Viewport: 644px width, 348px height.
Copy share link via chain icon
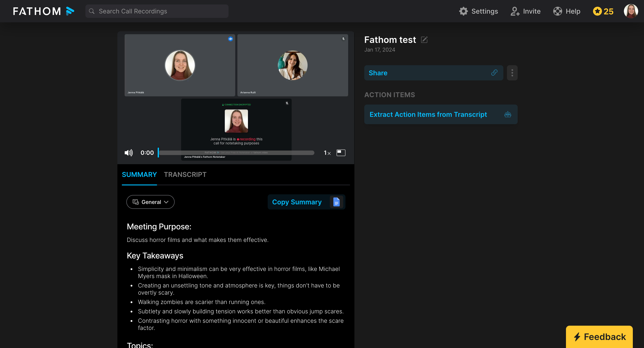(494, 73)
